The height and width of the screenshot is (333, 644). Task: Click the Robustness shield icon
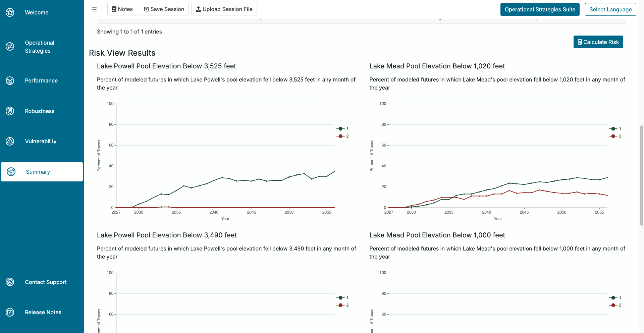coord(10,111)
